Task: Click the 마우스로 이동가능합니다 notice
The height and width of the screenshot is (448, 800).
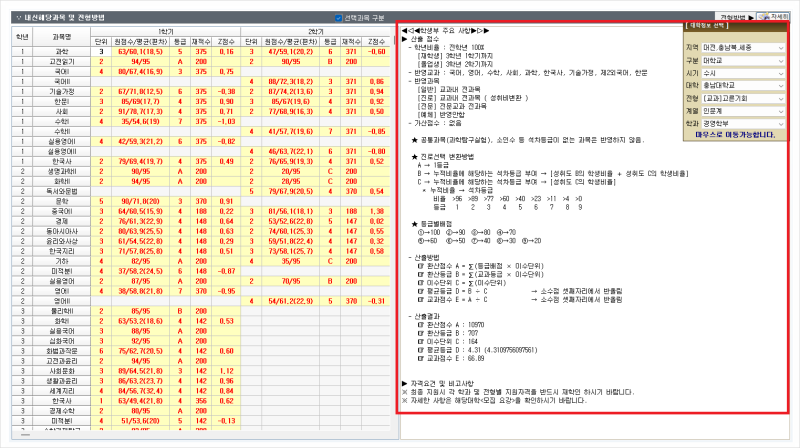Action: [735, 135]
